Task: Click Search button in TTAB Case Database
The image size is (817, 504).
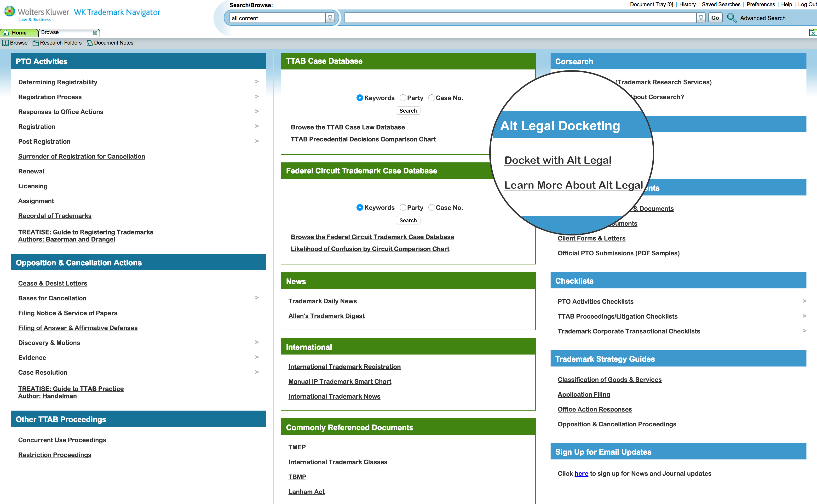Action: [x=408, y=111]
